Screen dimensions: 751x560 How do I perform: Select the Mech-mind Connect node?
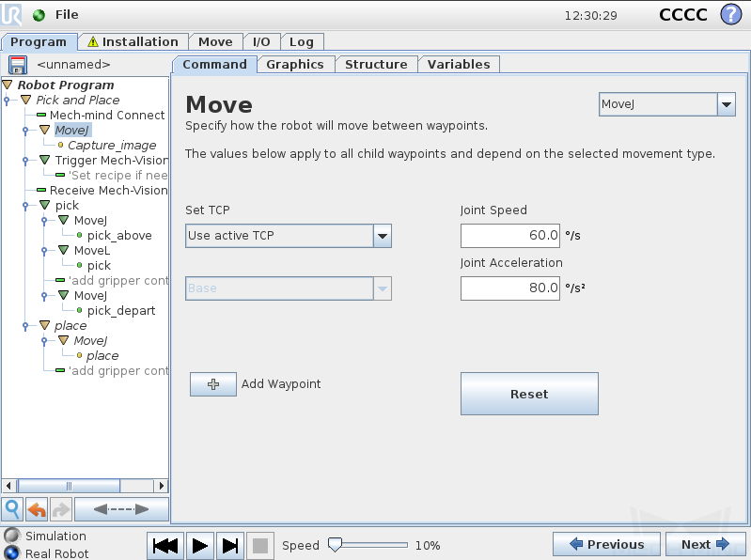tap(107, 116)
